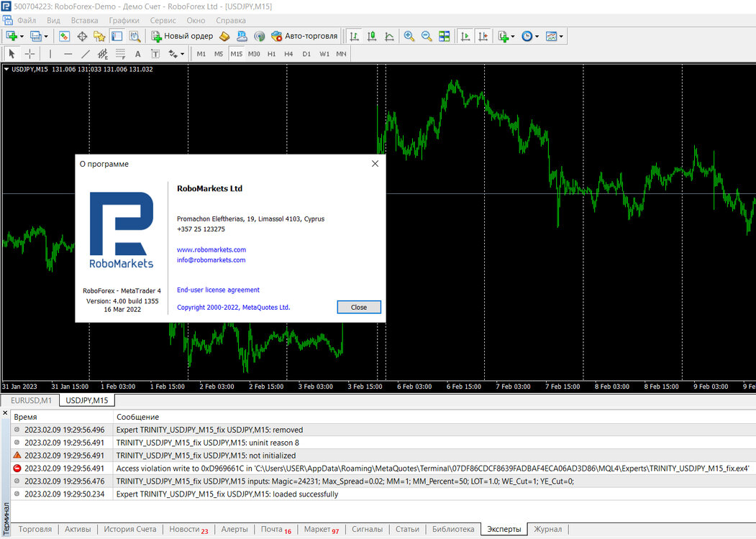Open the Торговля terminal tab
Image resolution: width=756 pixels, height=539 pixels.
click(35, 529)
